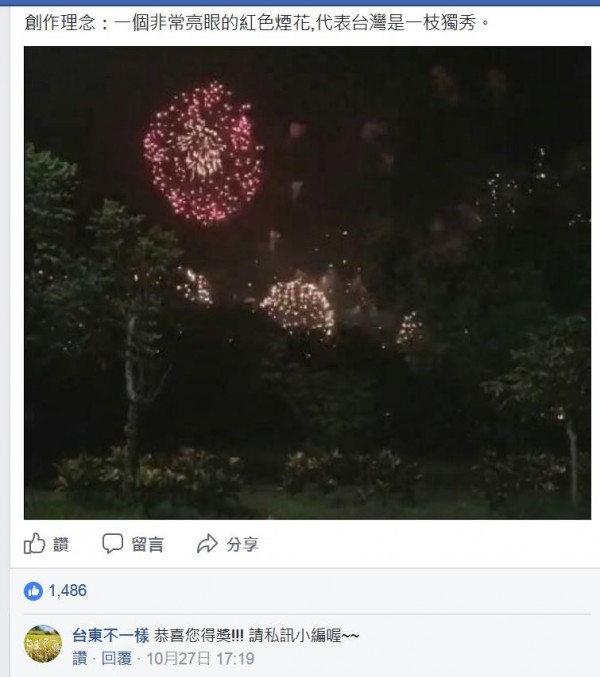Click the 分享 share label
Image resolution: width=600 pixels, height=677 pixels.
(x=242, y=544)
